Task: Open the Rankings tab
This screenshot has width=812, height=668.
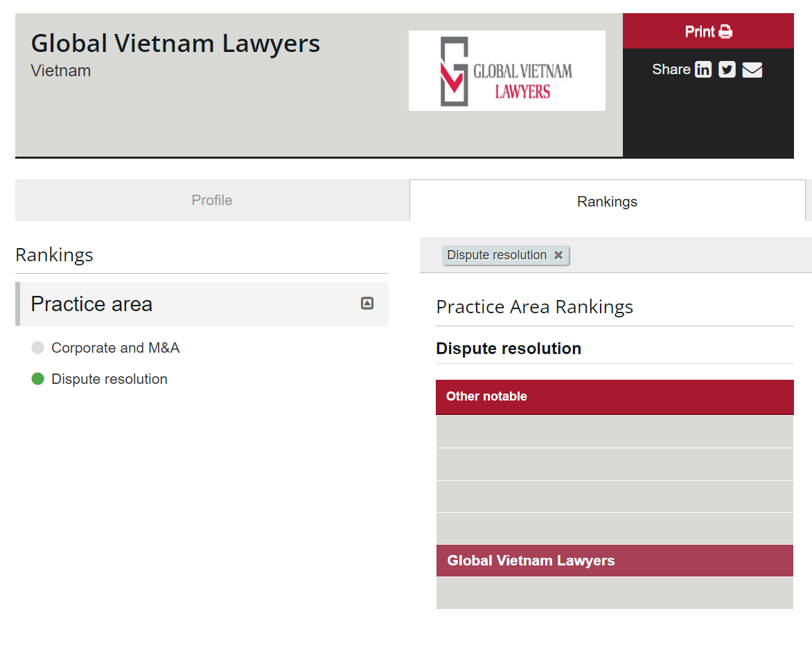Action: tap(607, 202)
